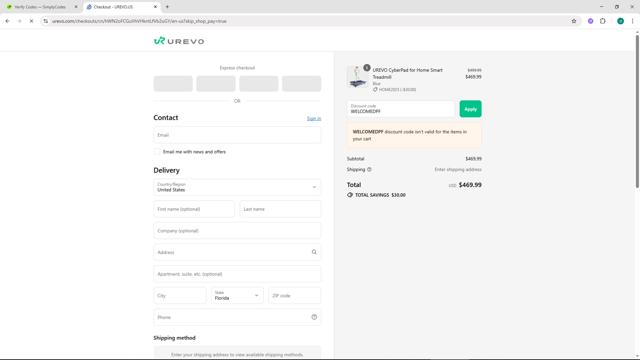Open the Country/Region dropdown
The width and height of the screenshot is (640, 360).
[x=237, y=187]
